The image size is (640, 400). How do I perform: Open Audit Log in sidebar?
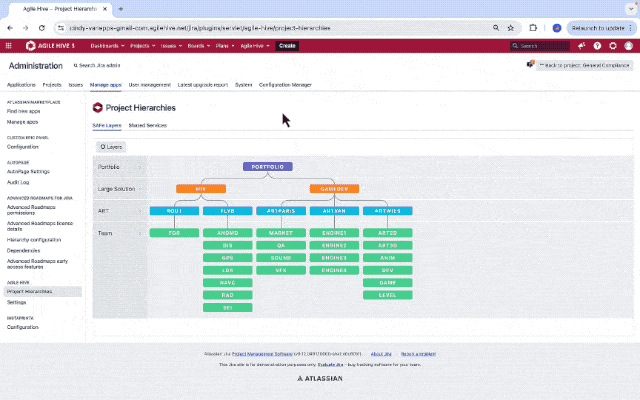[18, 182]
